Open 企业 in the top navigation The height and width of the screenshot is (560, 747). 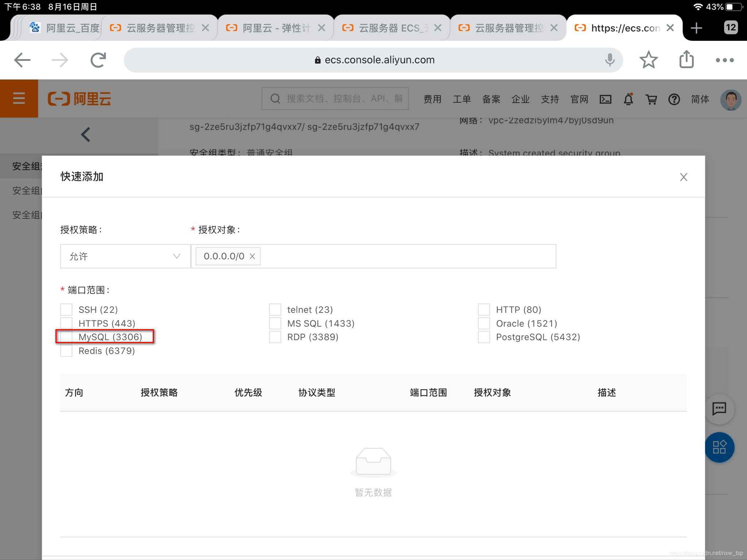click(520, 99)
